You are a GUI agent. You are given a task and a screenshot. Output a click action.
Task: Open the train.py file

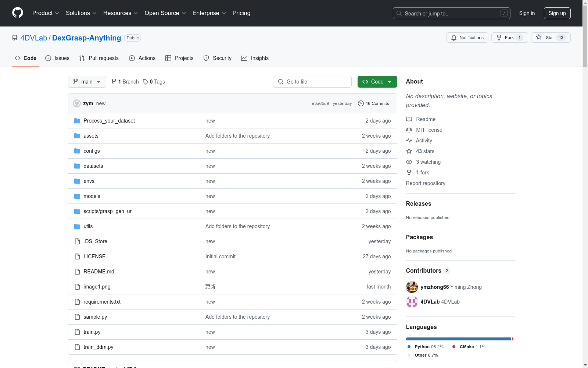[x=92, y=332]
